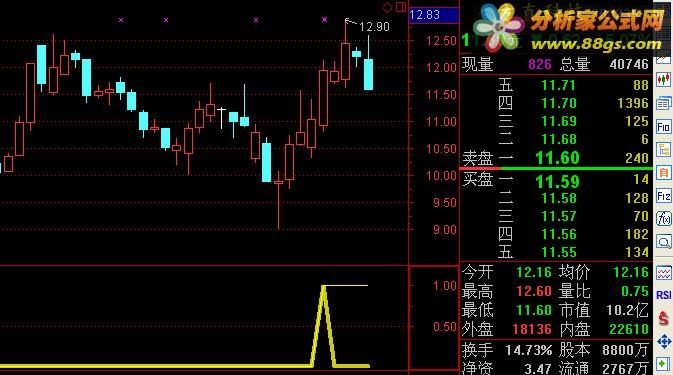The height and width of the screenshot is (375, 673).
Task: Click the 现量 current volume label
Action: (x=477, y=65)
